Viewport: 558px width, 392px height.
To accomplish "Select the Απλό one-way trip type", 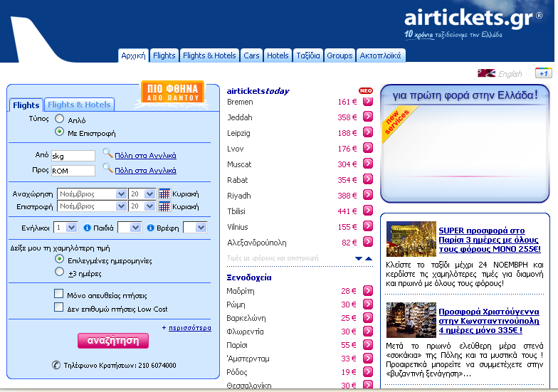I will tap(60, 118).
